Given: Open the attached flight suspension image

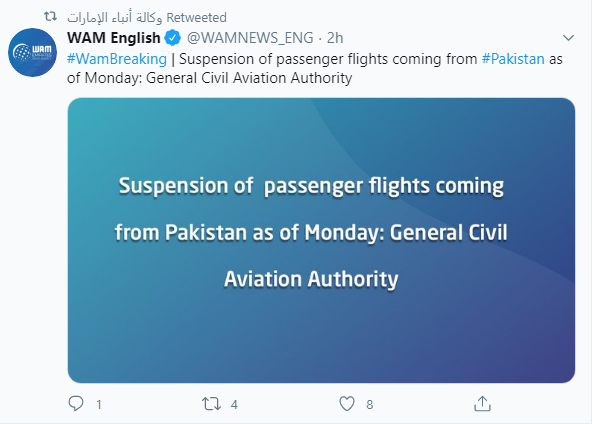Looking at the screenshot, I should (x=321, y=241).
